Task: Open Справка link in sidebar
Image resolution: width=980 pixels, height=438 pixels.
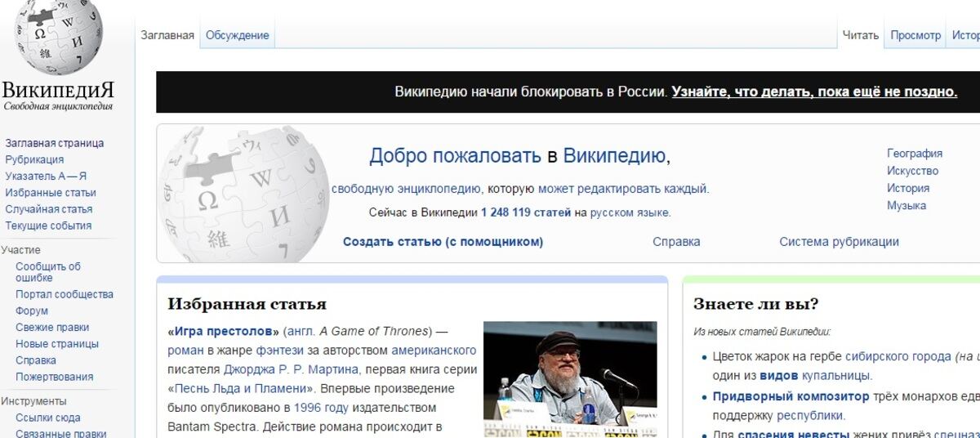Action: (x=36, y=360)
